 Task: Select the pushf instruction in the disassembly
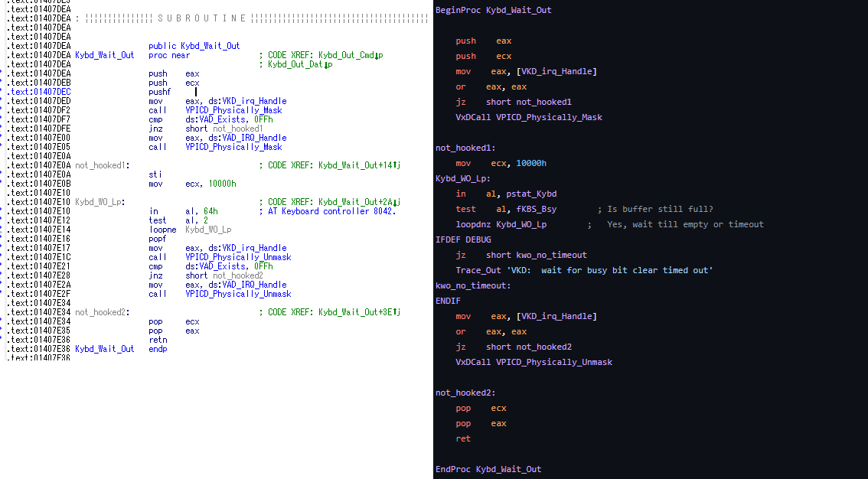pos(159,92)
